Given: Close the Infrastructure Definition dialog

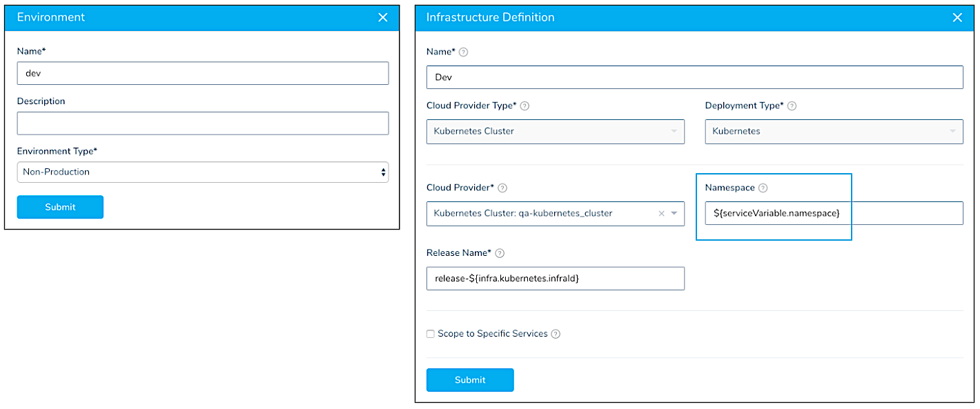Looking at the screenshot, I should click(957, 17).
